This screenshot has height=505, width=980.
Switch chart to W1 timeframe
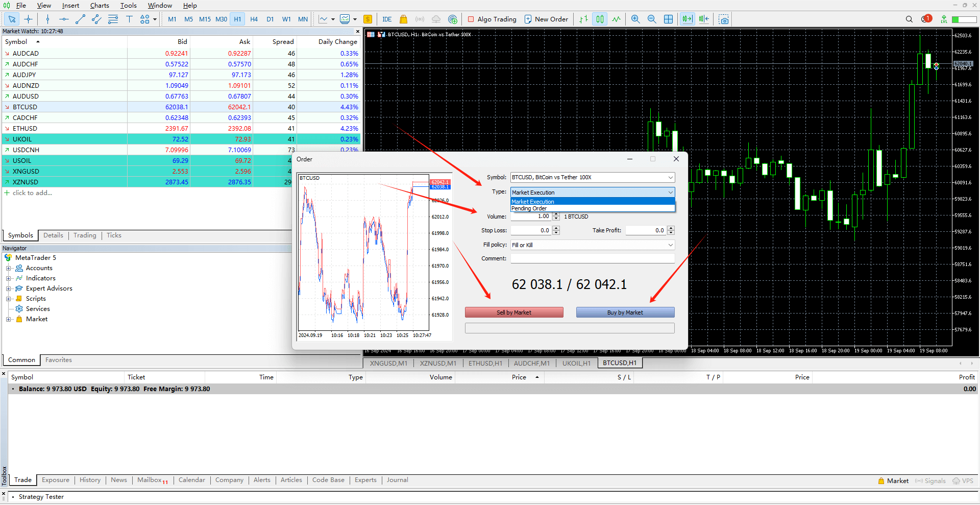point(286,19)
